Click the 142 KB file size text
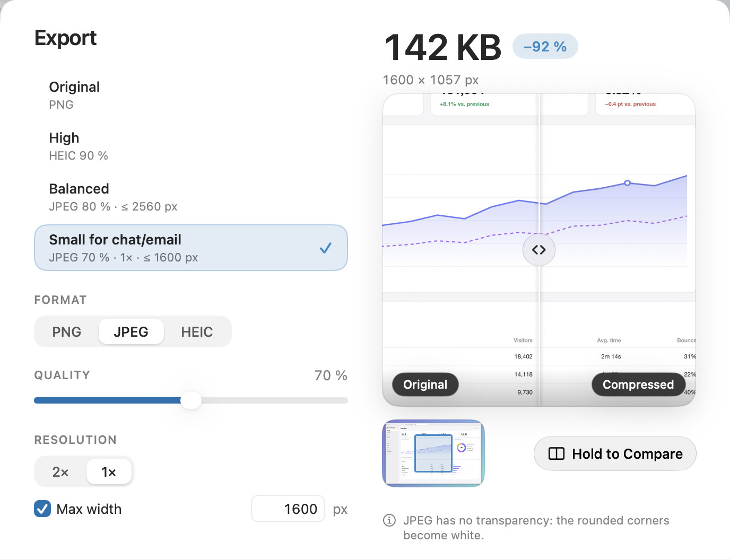This screenshot has width=730, height=560. (443, 47)
